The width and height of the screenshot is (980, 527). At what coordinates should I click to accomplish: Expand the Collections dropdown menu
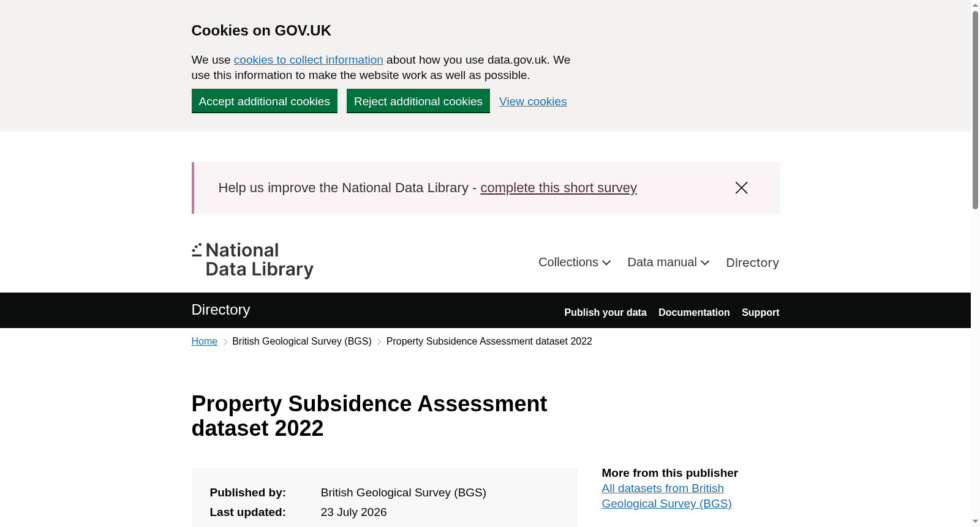point(575,262)
